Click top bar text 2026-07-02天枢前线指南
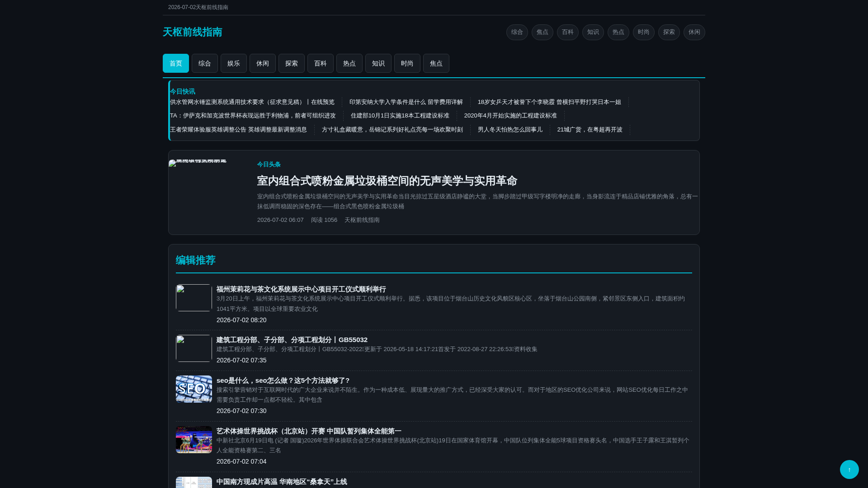The width and height of the screenshot is (868, 488). [198, 7]
